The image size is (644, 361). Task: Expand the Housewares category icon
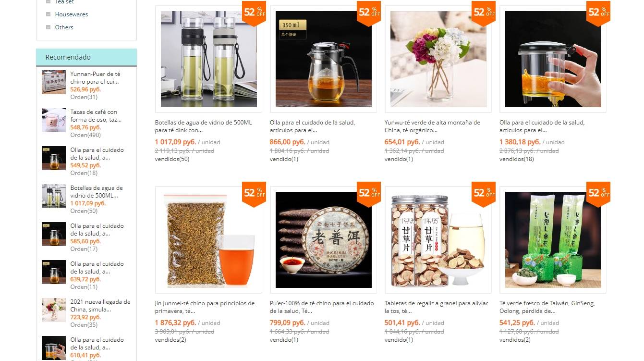tap(48, 14)
